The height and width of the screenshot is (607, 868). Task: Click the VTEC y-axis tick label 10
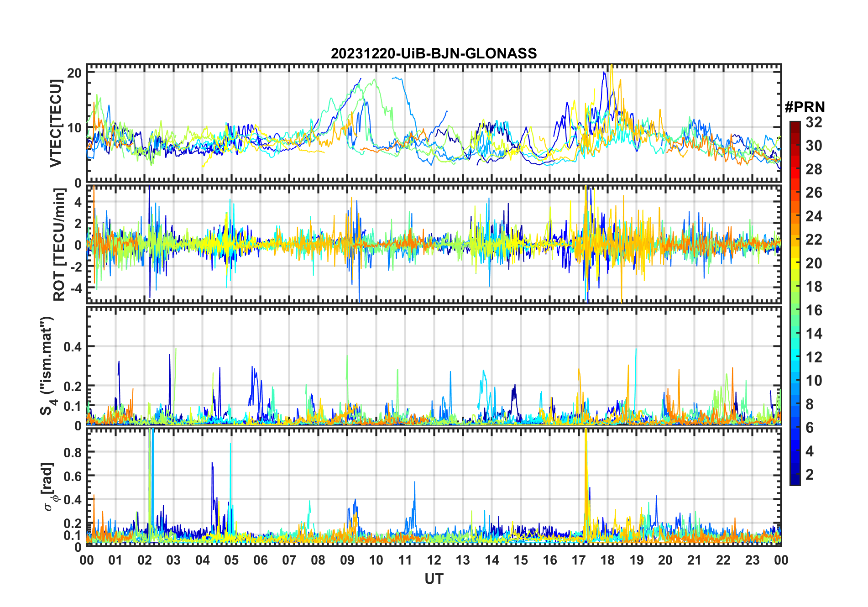click(x=74, y=128)
